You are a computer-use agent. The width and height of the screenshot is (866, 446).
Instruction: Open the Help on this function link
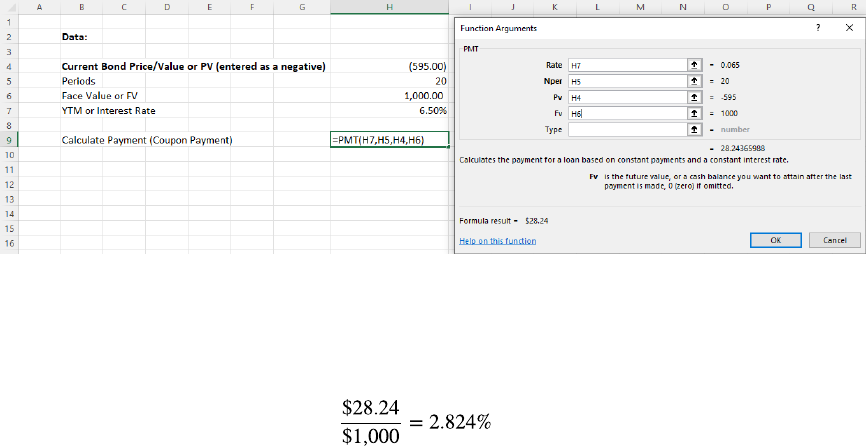point(497,241)
